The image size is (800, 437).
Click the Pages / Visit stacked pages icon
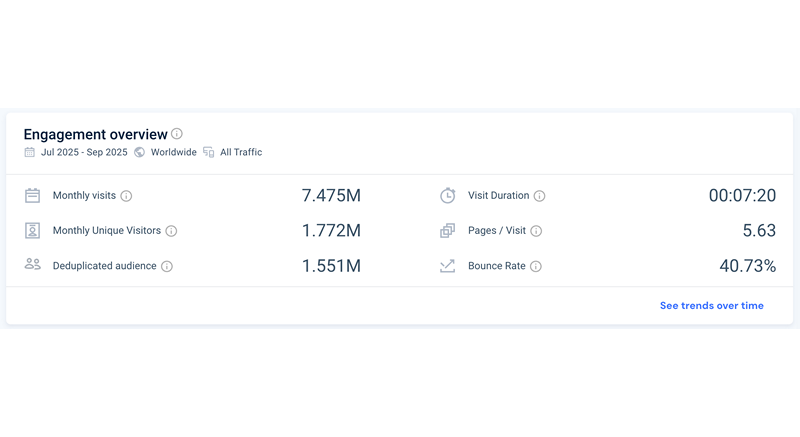pyautogui.click(x=448, y=231)
